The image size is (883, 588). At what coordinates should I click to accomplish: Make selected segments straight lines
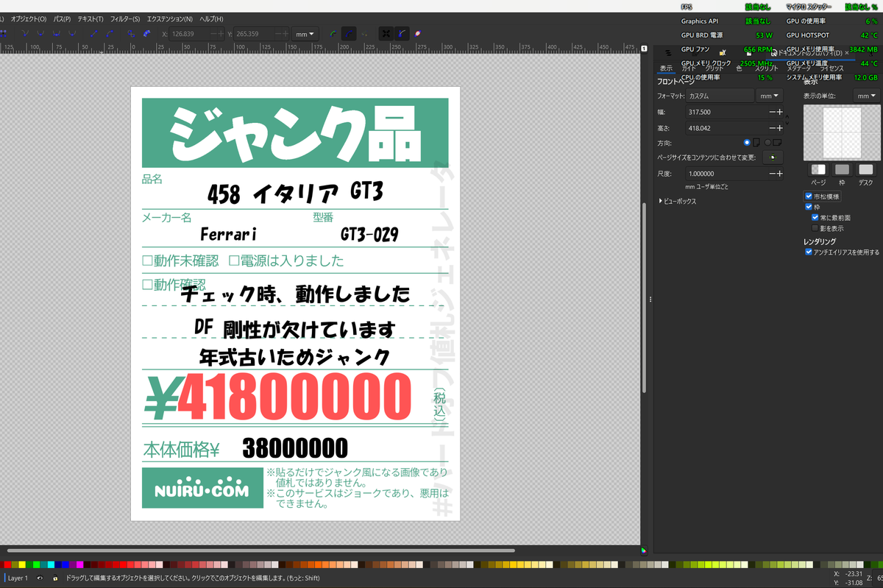tap(93, 34)
